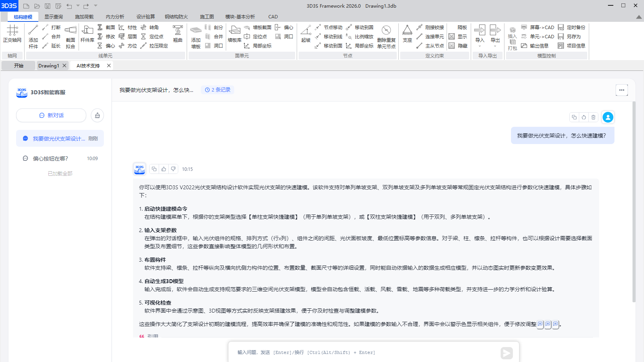Click the 输入问题 message input field
644x362 pixels.
pos(364,352)
